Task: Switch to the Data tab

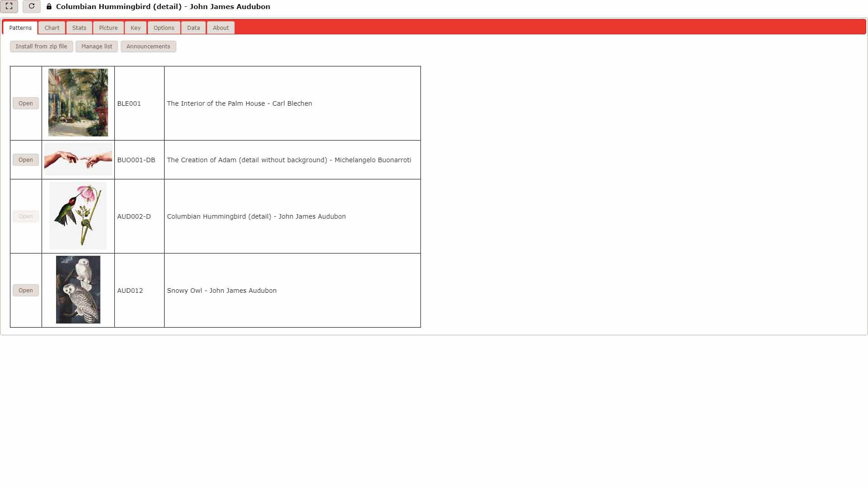Action: [x=193, y=28]
